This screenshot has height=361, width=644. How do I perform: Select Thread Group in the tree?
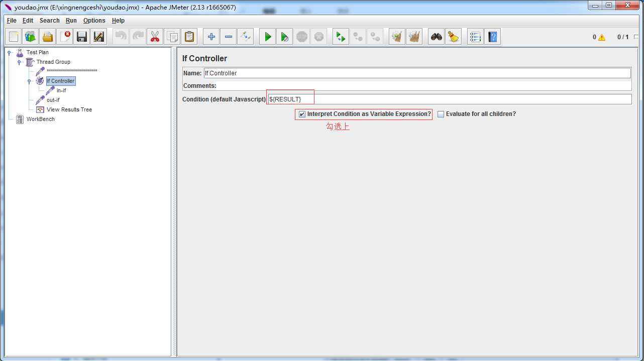[53, 62]
